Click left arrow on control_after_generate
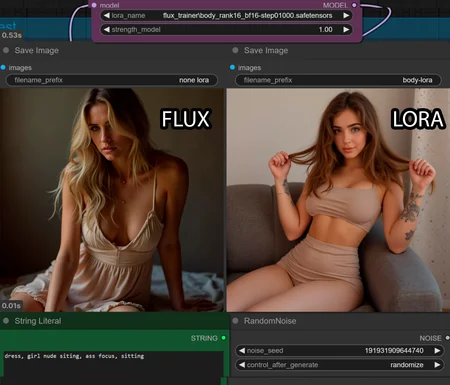The image size is (450, 385). click(x=242, y=365)
